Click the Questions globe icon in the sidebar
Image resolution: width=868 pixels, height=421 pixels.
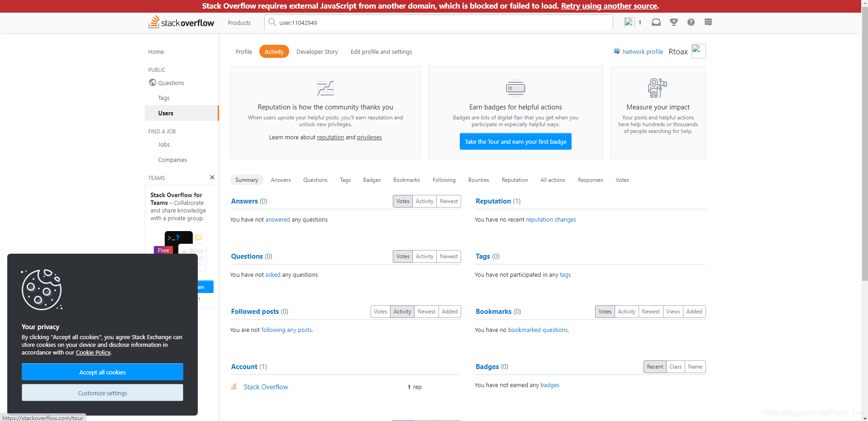click(x=153, y=83)
